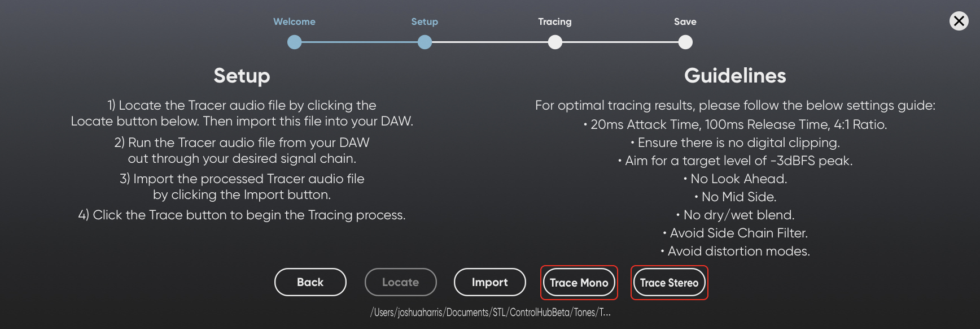
Task: Click the progress line between Tracing and Save
Action: (620, 42)
